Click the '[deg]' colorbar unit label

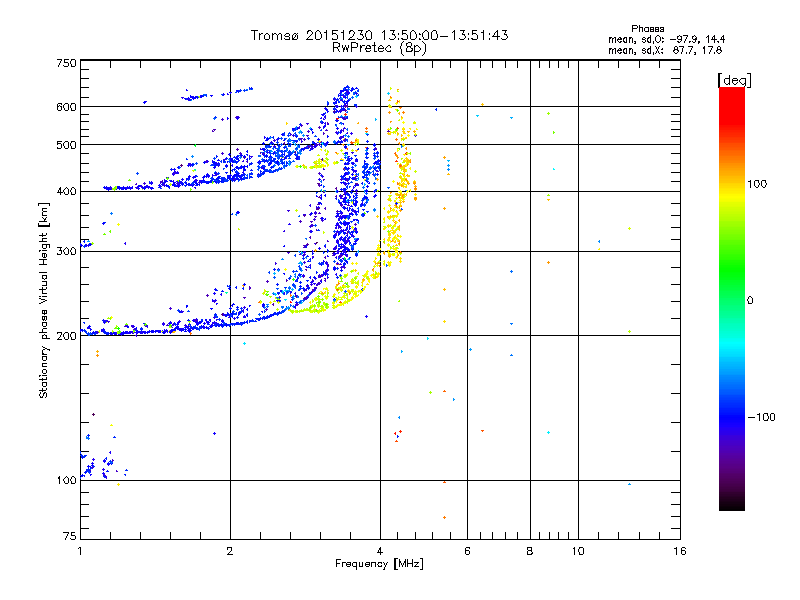(734, 80)
